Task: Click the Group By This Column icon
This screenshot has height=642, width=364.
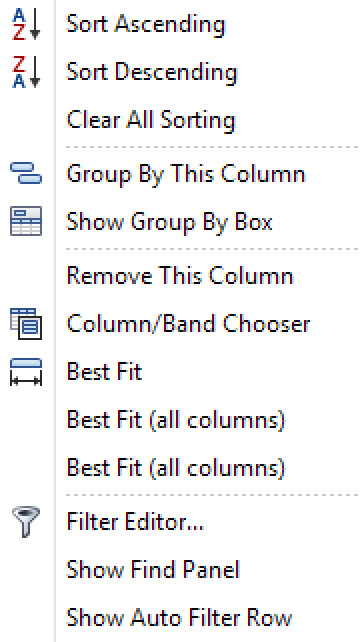Action: (x=26, y=173)
